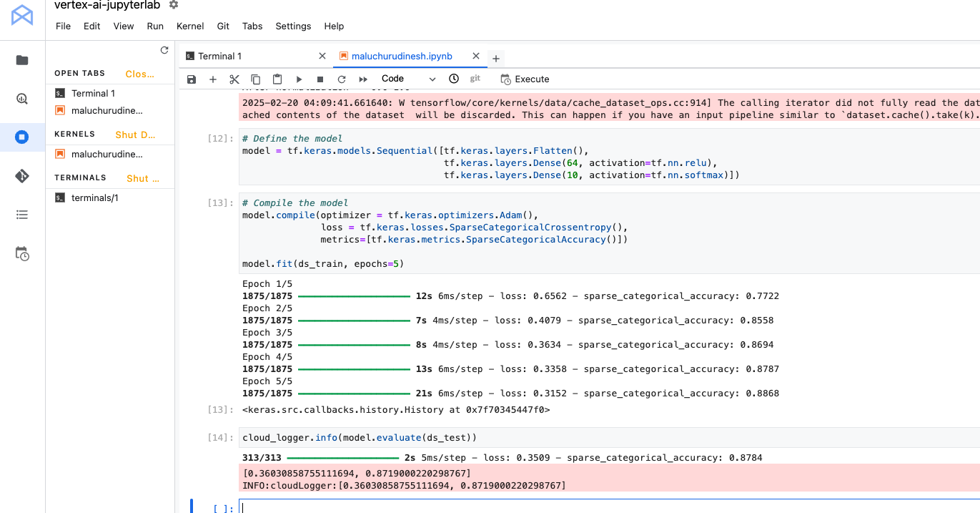Click in the Define the model cell
980x513 pixels.
tap(609, 157)
